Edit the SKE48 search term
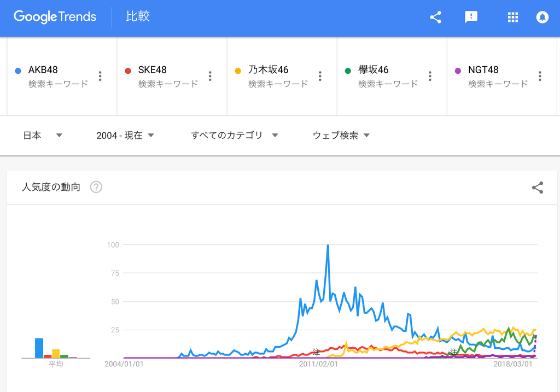Image resolution: width=560 pixels, height=392 pixels. 153,69
